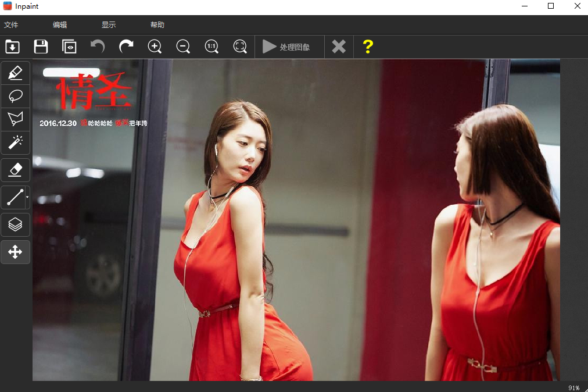The height and width of the screenshot is (392, 588).
Task: Open help with the yellow question mark
Action: coord(368,47)
